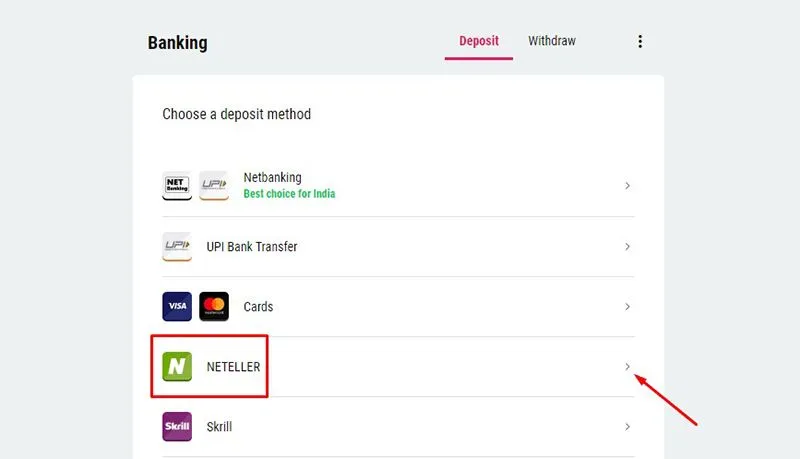
Task: Select the Cards method label
Action: tap(258, 307)
